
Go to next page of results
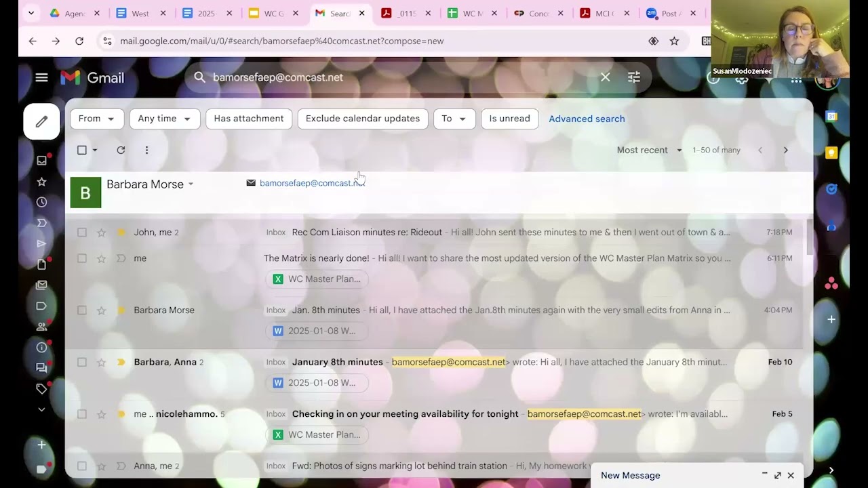coord(785,150)
